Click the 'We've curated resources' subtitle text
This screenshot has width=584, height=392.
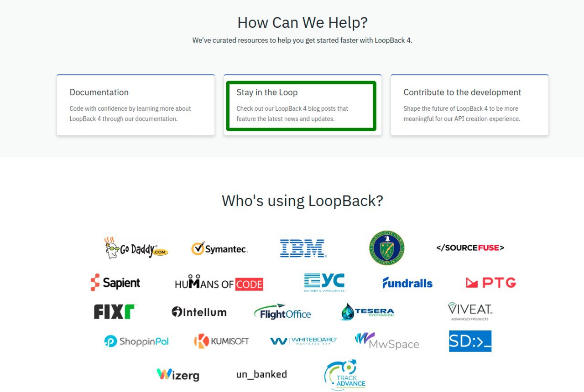tap(302, 40)
